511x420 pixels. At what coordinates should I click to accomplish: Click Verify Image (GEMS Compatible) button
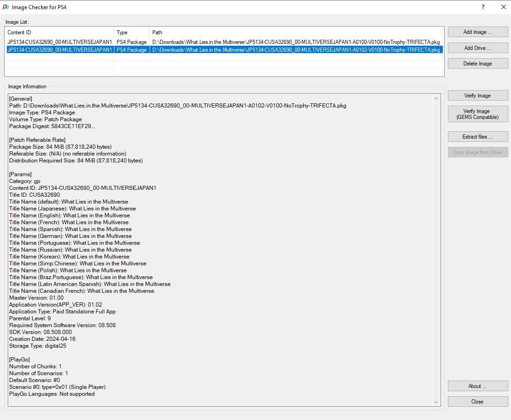point(478,114)
